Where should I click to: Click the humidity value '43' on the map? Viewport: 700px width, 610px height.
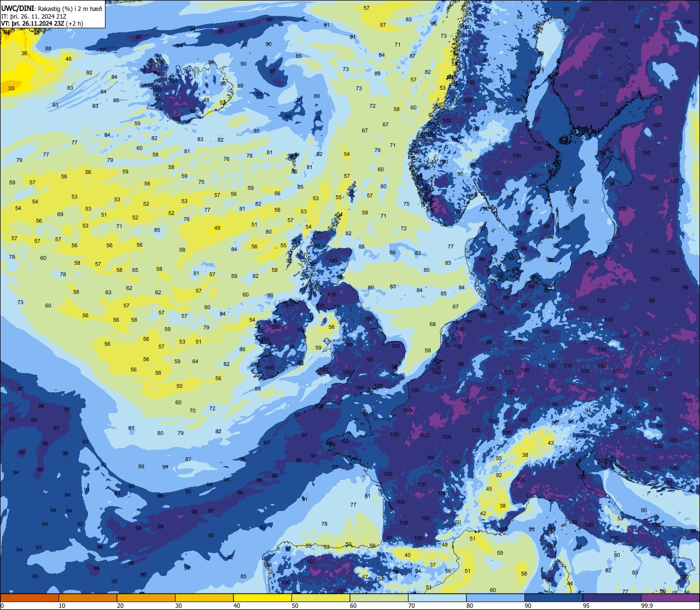click(551, 443)
